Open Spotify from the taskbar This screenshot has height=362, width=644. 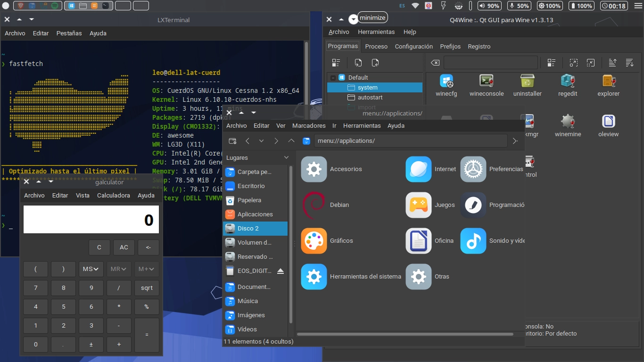(x=54, y=6)
